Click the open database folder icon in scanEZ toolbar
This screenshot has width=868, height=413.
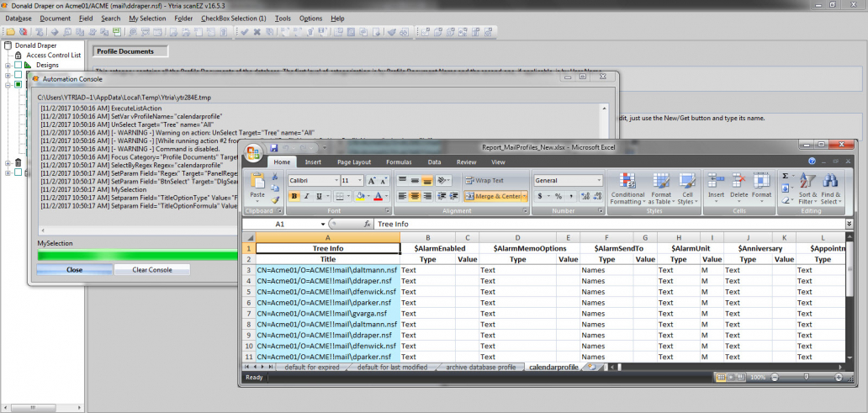coord(11,32)
